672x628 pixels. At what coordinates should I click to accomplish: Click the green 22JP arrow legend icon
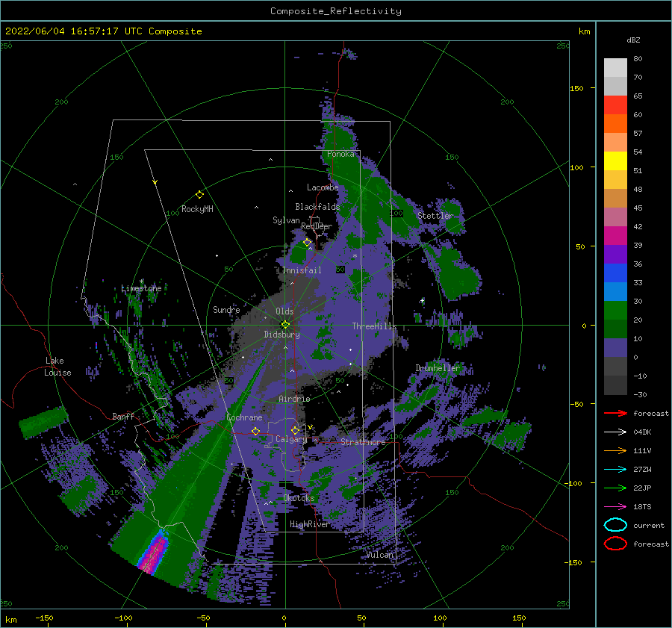615,488
